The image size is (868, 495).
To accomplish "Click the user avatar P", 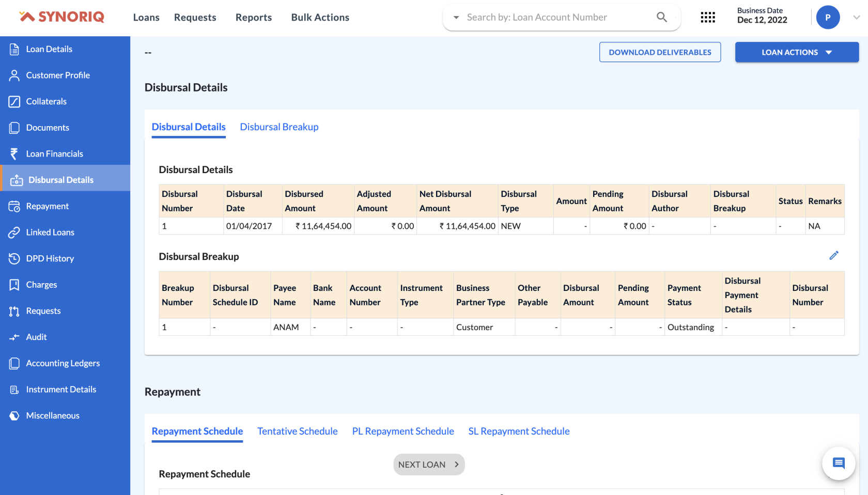I will 828,18.
